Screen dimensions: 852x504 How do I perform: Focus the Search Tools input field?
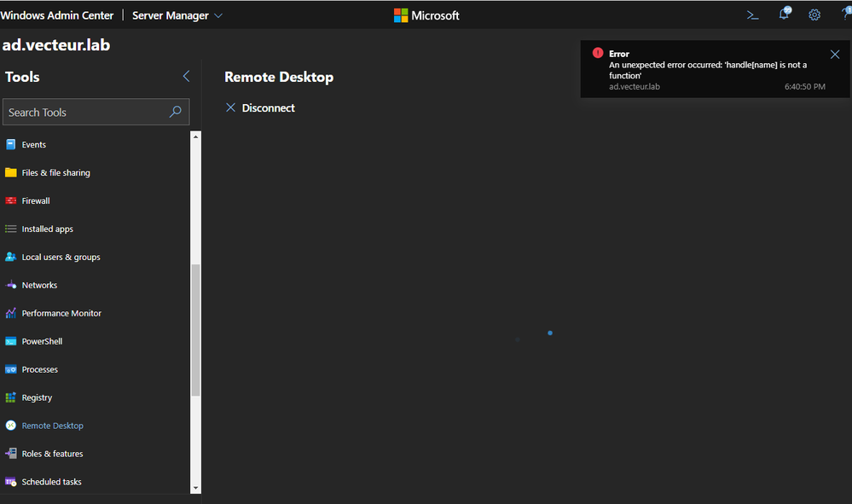pyautogui.click(x=96, y=112)
